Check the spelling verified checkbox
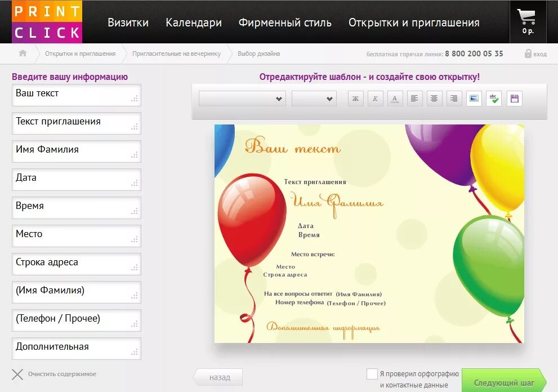This screenshot has height=392, width=558. click(372, 374)
